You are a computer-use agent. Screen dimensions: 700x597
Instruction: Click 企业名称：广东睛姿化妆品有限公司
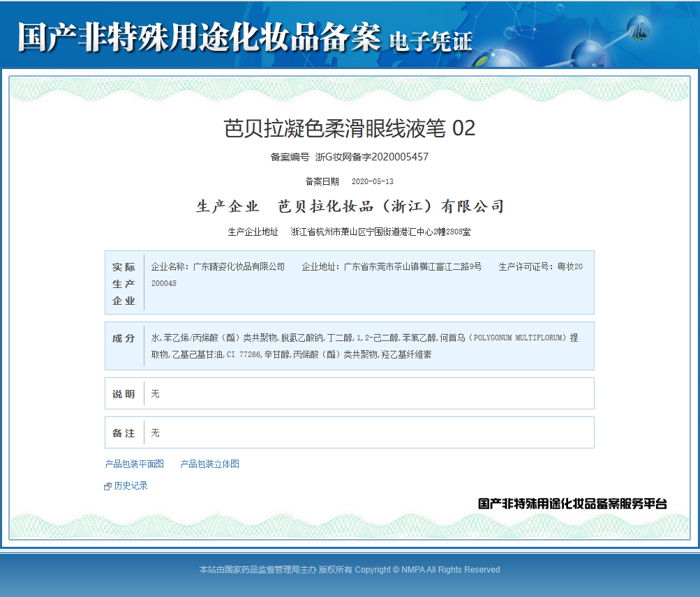tap(218, 267)
